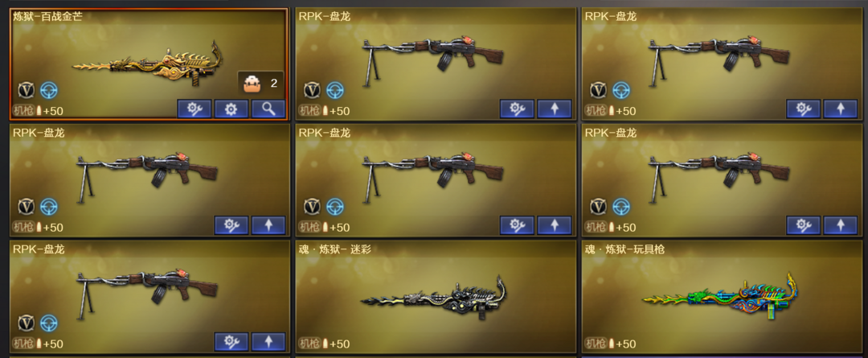Click the V badge icon on 炼狱-百战金芒
The width and height of the screenshot is (868, 358).
pos(26,90)
